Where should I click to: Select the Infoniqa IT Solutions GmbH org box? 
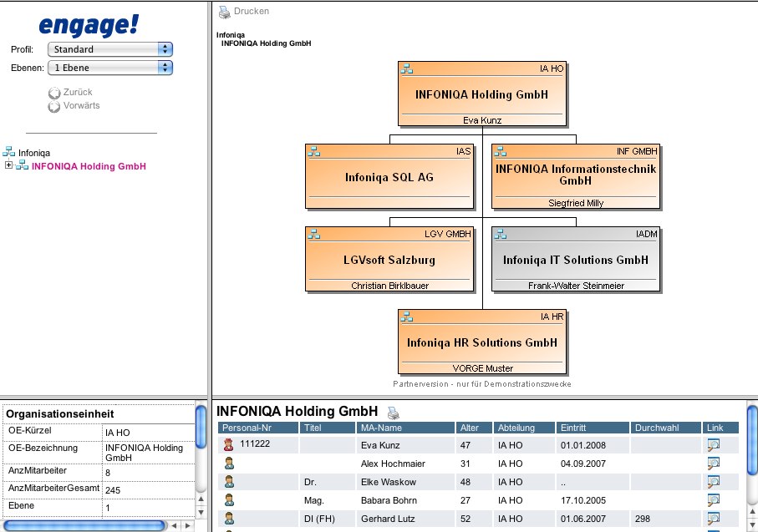click(x=576, y=260)
